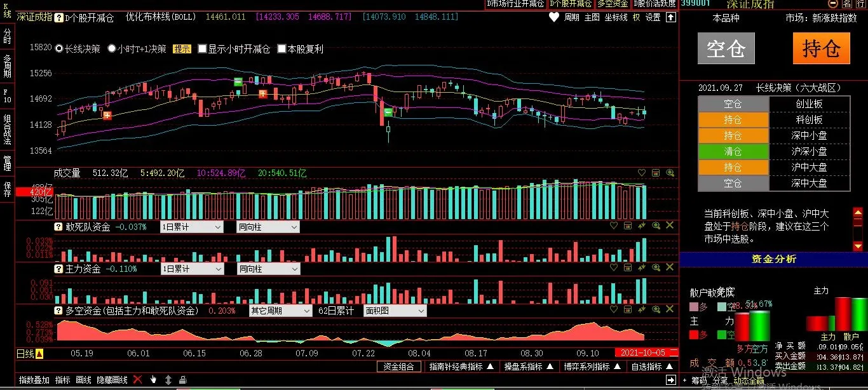Click the heart icon in the 成交量 panel header

point(642,173)
